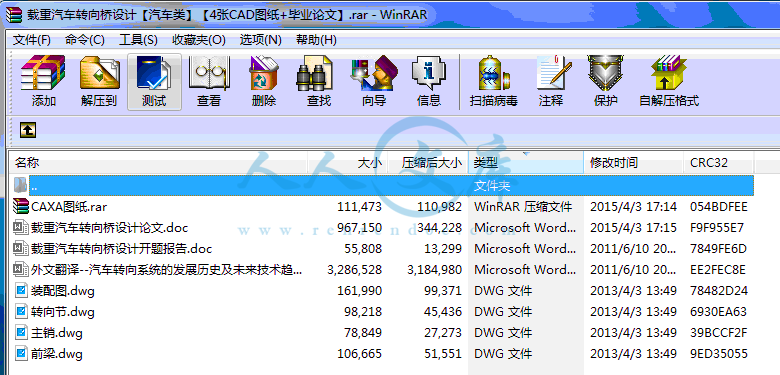Viewport: 780px width, 375px height.
Task: Click 文件夹 type in parent row
Action: (492, 186)
